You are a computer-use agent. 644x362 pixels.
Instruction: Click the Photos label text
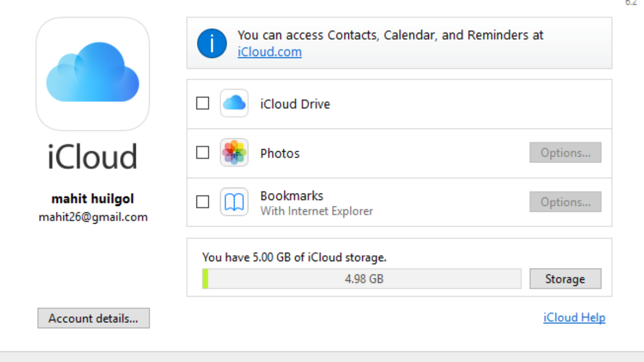click(x=280, y=153)
